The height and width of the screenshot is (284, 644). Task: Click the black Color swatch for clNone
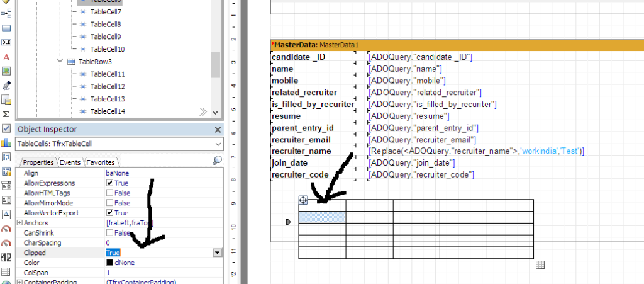(109, 263)
